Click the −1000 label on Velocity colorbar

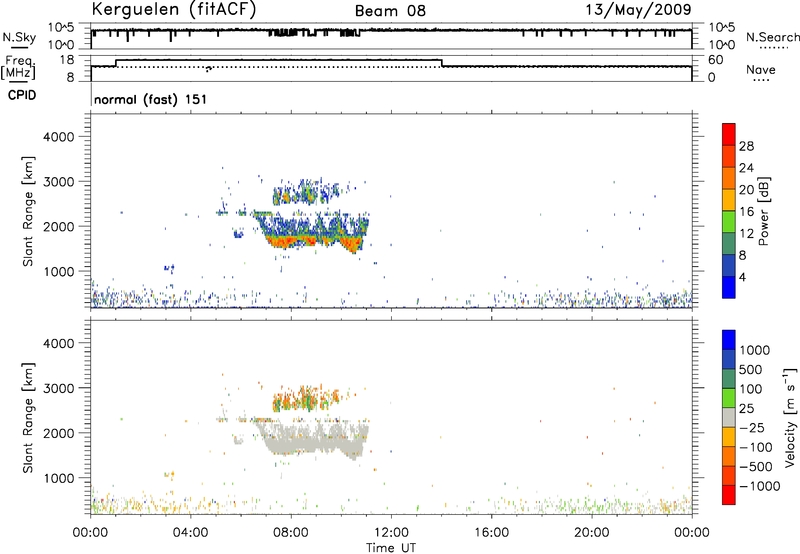[x=759, y=486]
